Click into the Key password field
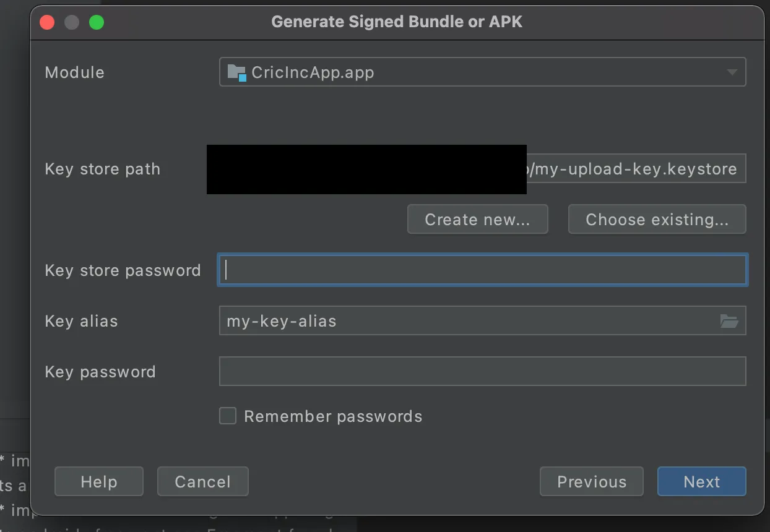 (483, 372)
